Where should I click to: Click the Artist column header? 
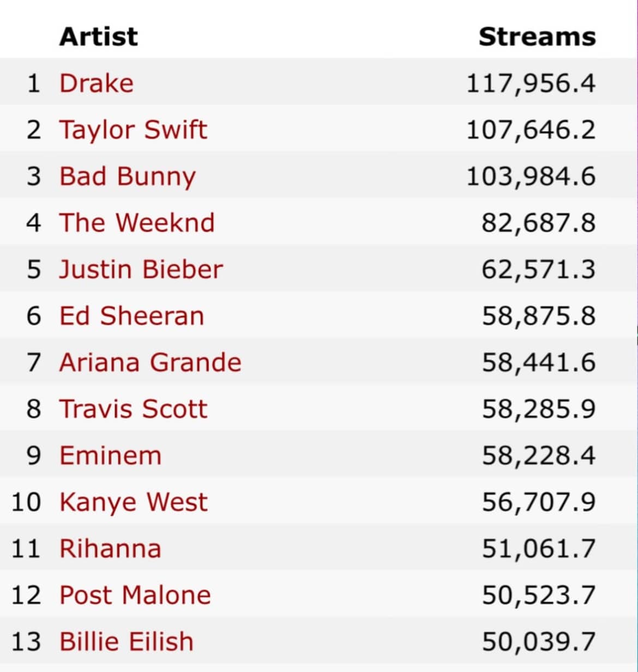click(99, 37)
